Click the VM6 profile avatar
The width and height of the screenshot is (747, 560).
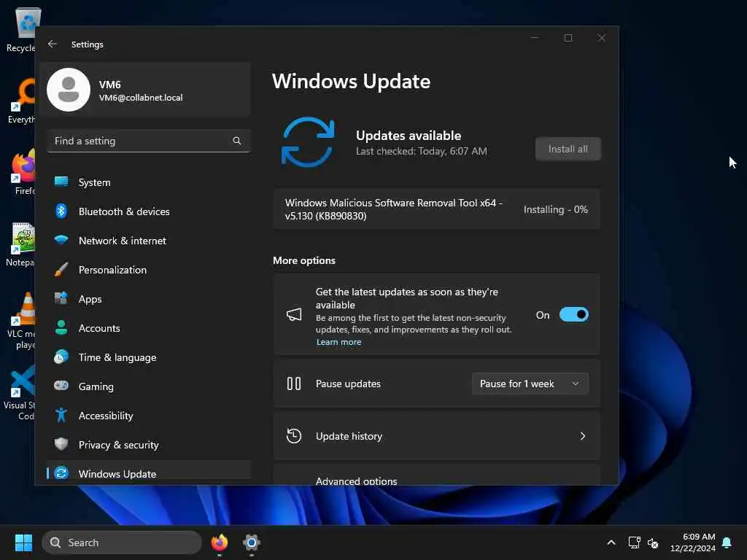69,90
